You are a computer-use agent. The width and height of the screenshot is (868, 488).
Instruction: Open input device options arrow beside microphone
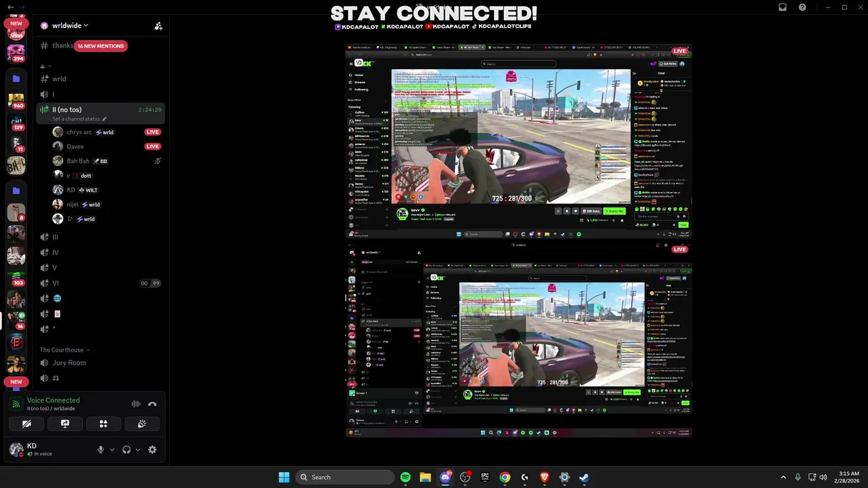point(112,449)
